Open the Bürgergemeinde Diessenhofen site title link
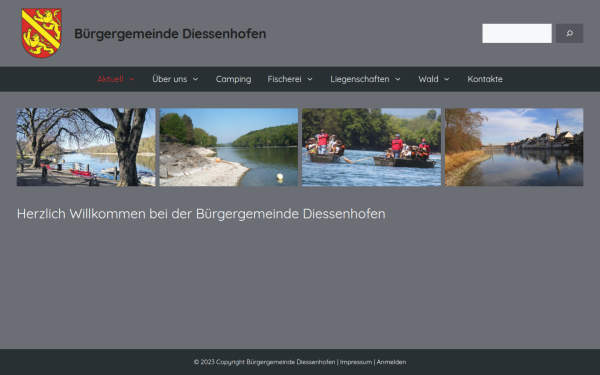This screenshot has height=375, width=600. pyautogui.click(x=170, y=34)
